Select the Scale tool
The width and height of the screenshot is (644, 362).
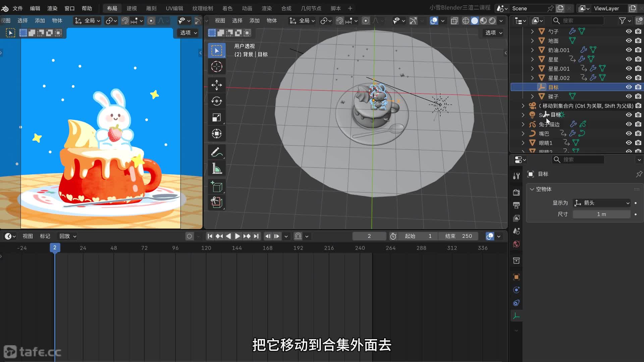tap(217, 117)
